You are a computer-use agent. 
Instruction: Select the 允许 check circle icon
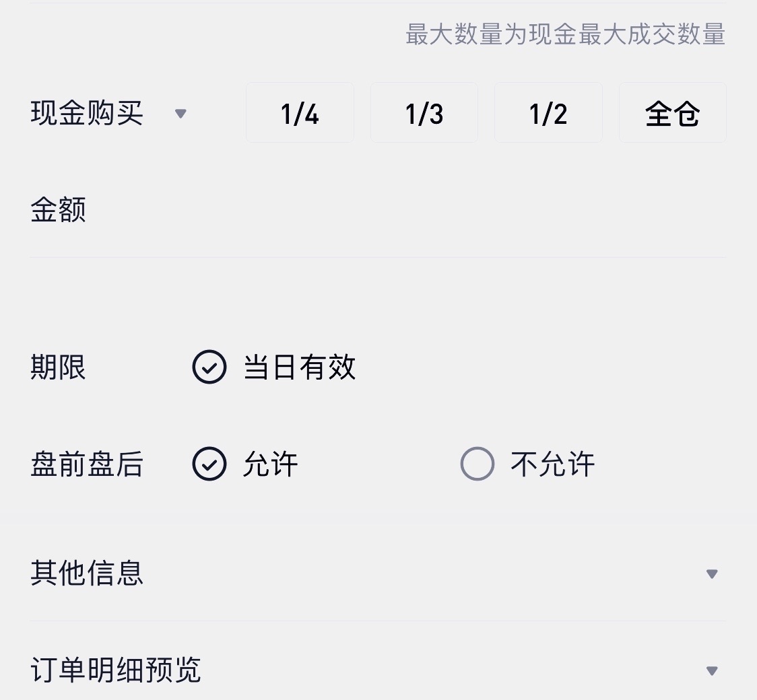point(209,464)
